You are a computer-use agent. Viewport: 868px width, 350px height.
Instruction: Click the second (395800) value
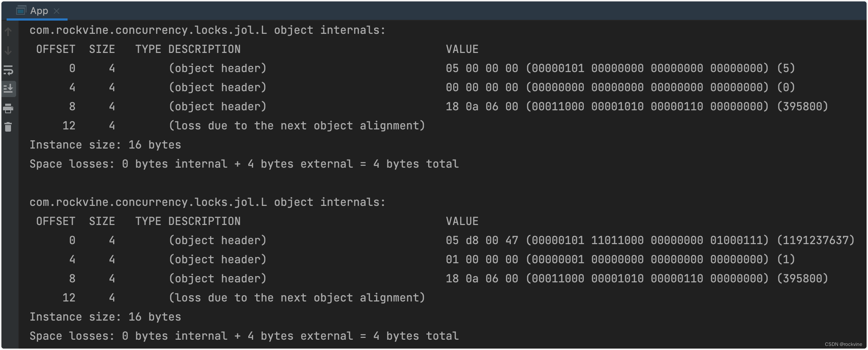pyautogui.click(x=802, y=279)
